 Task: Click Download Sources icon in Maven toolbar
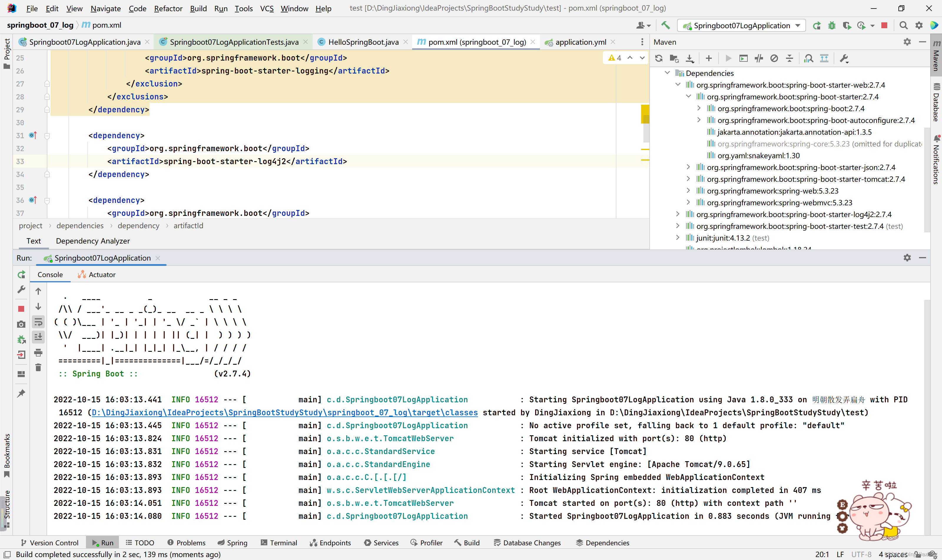690,59
